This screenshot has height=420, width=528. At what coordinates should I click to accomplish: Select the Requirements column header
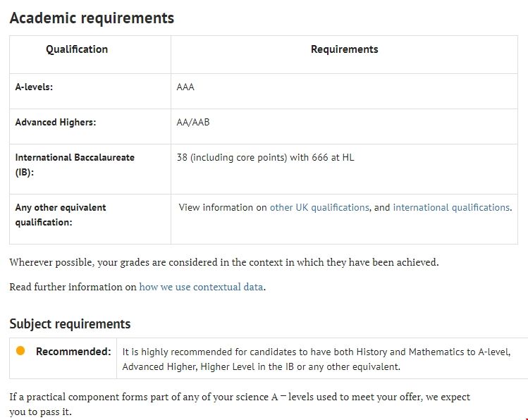[344, 49]
